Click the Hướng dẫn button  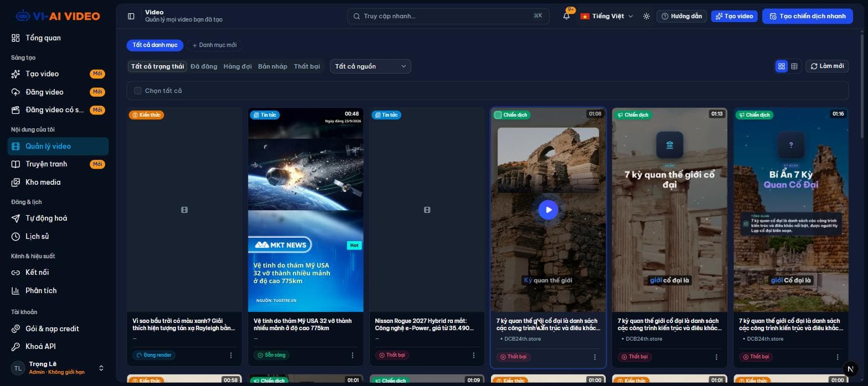[x=681, y=16]
